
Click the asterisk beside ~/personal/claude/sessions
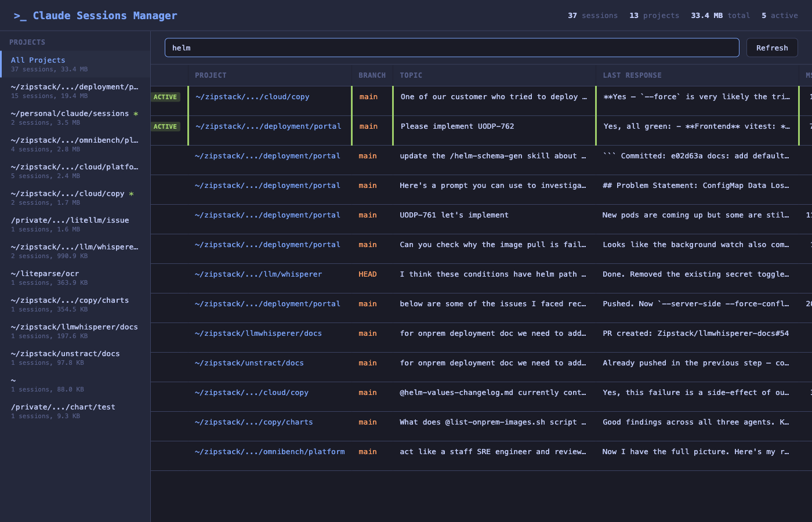point(137,113)
